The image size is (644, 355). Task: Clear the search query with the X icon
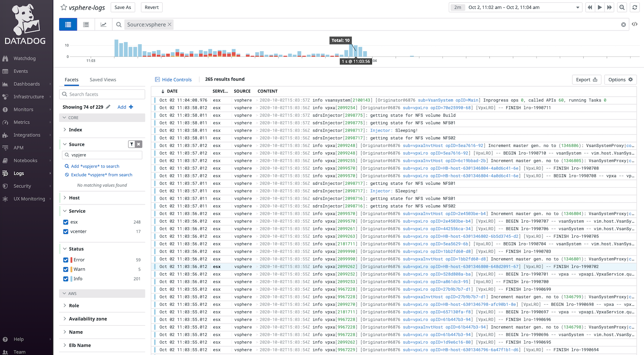[x=623, y=25]
